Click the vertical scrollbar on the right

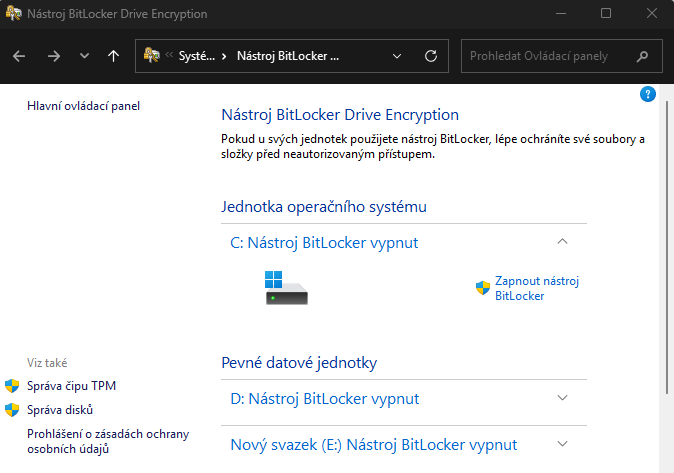click(x=667, y=247)
